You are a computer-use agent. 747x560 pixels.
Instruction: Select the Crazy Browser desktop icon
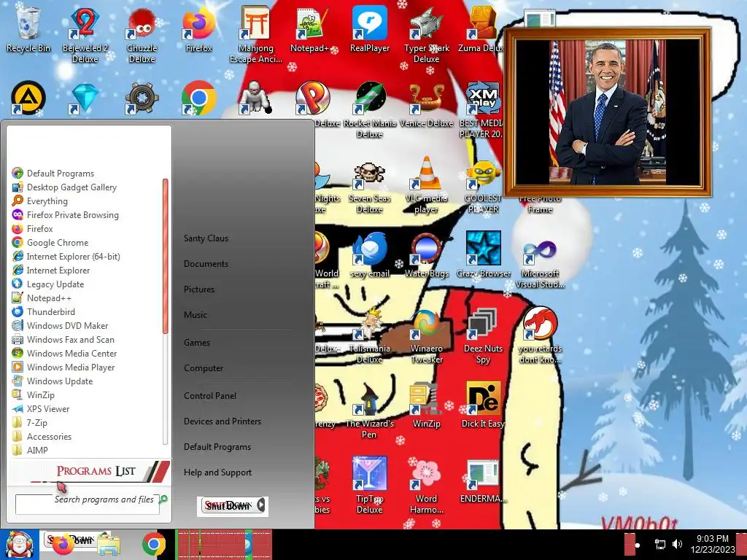pyautogui.click(x=483, y=254)
